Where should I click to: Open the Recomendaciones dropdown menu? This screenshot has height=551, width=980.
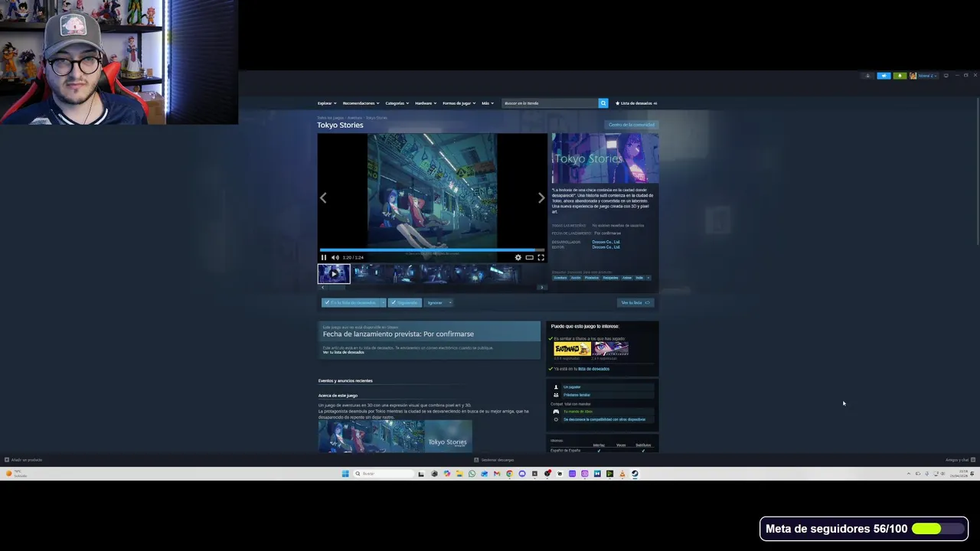point(361,103)
